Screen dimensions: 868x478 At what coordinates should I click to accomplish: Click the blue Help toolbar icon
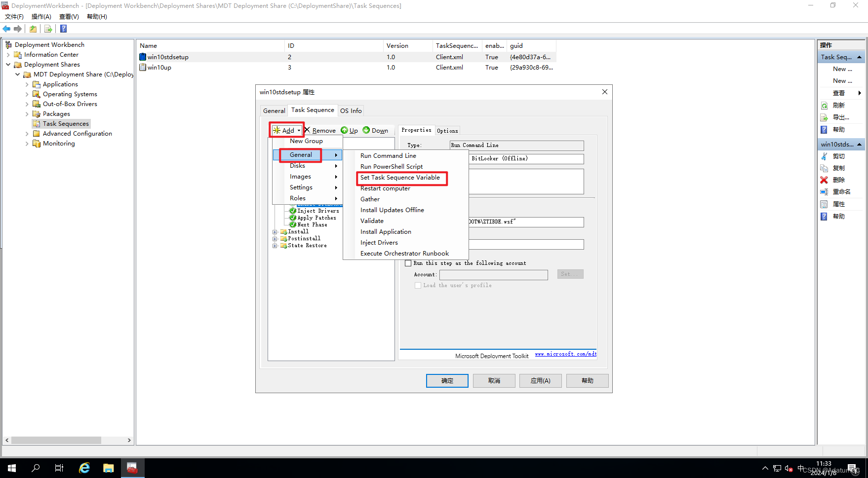63,29
